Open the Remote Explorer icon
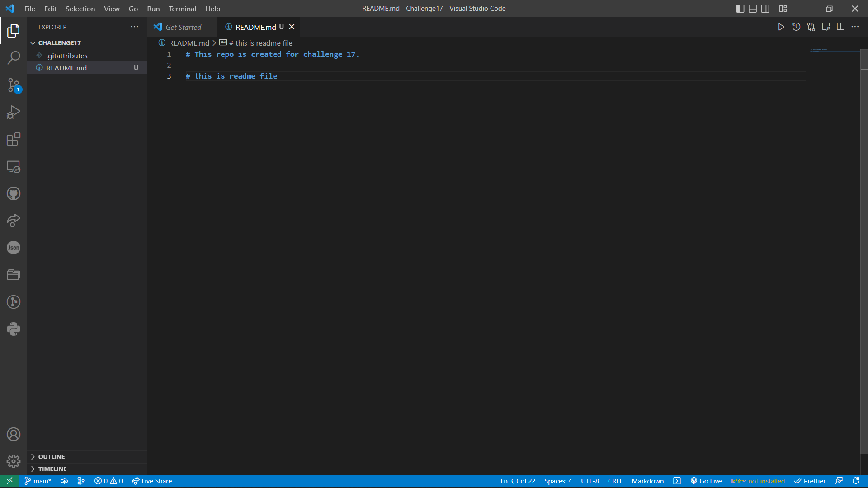This screenshot has height=488, width=868. pyautogui.click(x=14, y=167)
